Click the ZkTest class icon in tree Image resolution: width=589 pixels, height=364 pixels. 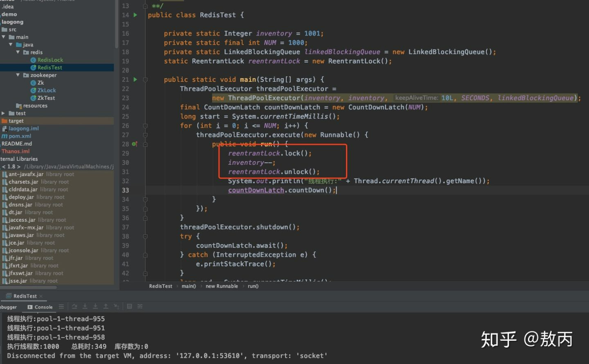tap(33, 98)
